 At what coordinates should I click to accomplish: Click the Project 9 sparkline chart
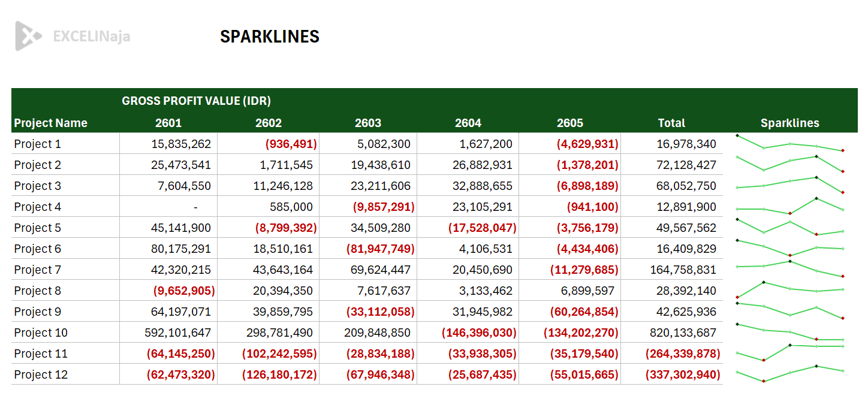click(x=790, y=311)
